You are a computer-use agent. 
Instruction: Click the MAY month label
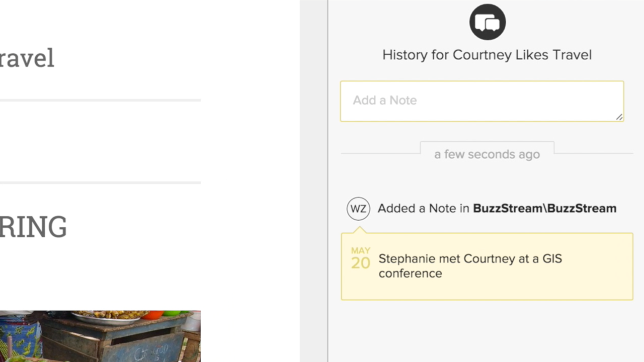pyautogui.click(x=361, y=250)
